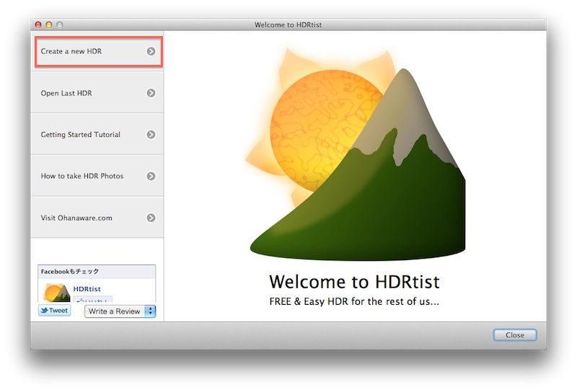This screenshot has width=577, height=392.
Task: Open How to take HDR Photos label
Action: click(82, 176)
